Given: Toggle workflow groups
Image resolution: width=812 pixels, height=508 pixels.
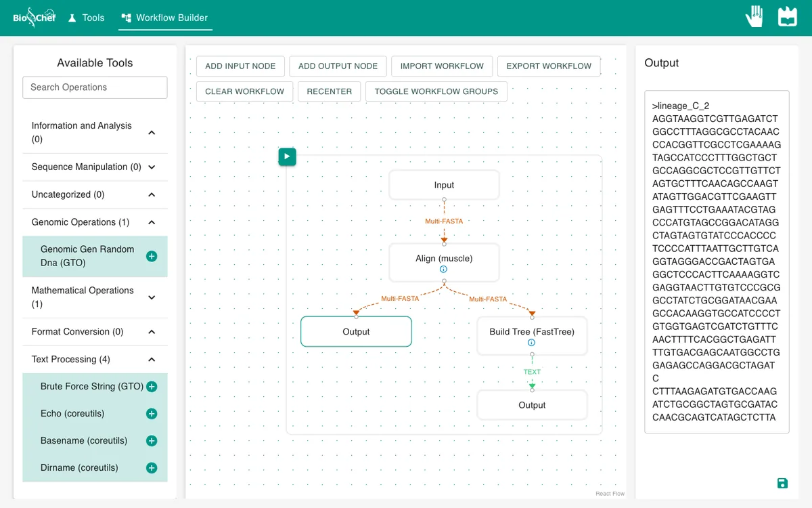Looking at the screenshot, I should (x=436, y=91).
